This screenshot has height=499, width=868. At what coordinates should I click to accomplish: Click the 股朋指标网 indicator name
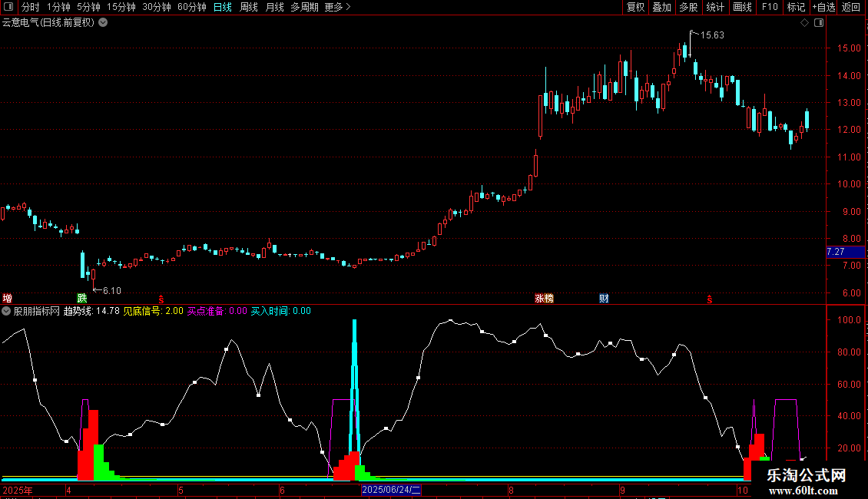[37, 312]
